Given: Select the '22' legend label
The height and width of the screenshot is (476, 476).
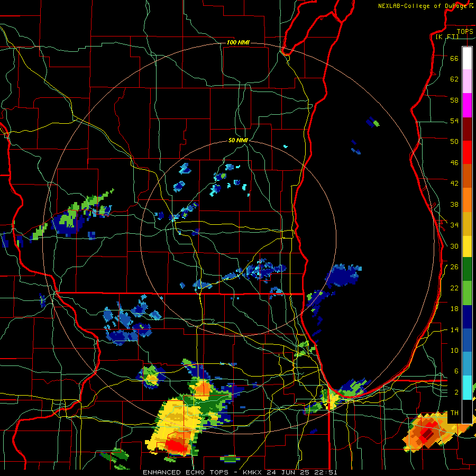Looking at the screenshot, I should pyautogui.click(x=454, y=288).
